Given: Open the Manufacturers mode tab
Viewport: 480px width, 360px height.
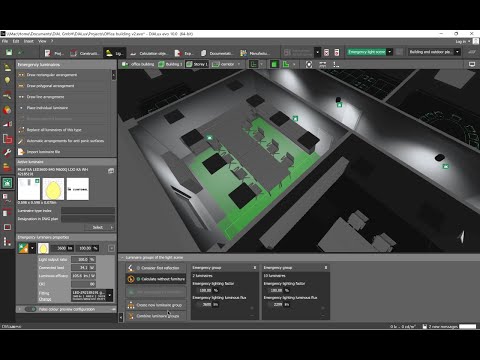Looking at the screenshot, I should coord(255,53).
